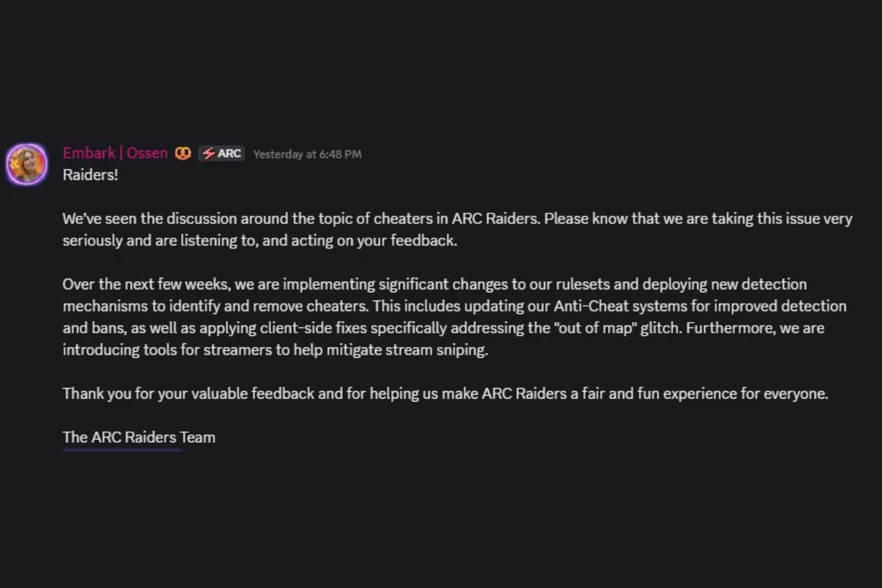Click the glowing purple ring around the avatar

26,145
